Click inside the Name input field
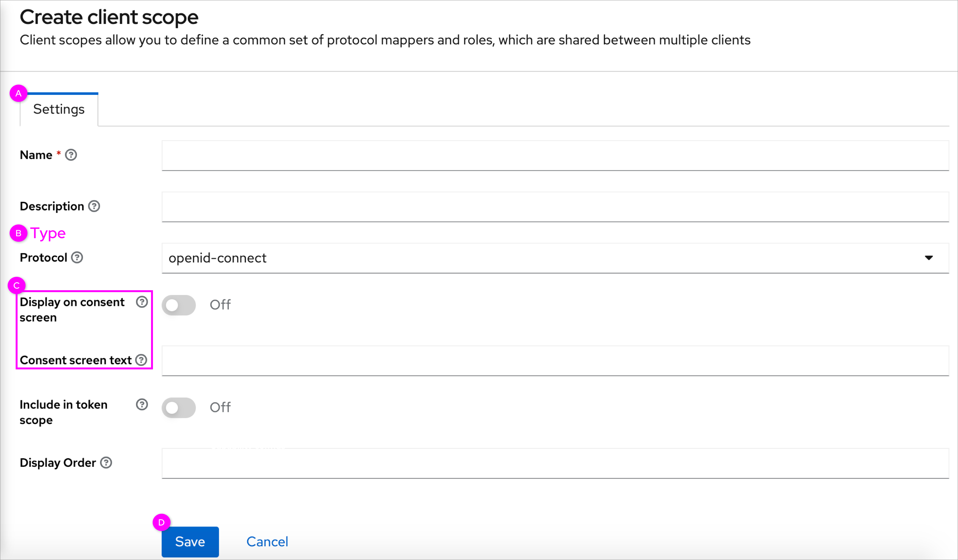 click(x=555, y=156)
